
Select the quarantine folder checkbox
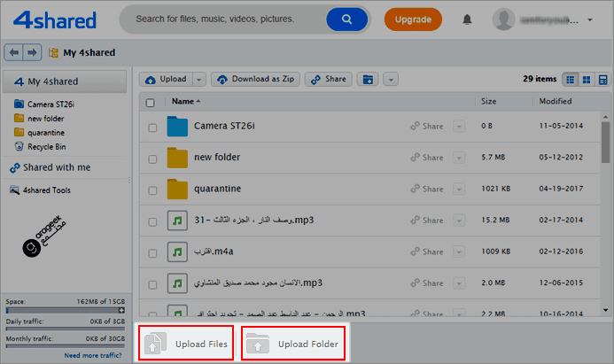pos(152,190)
